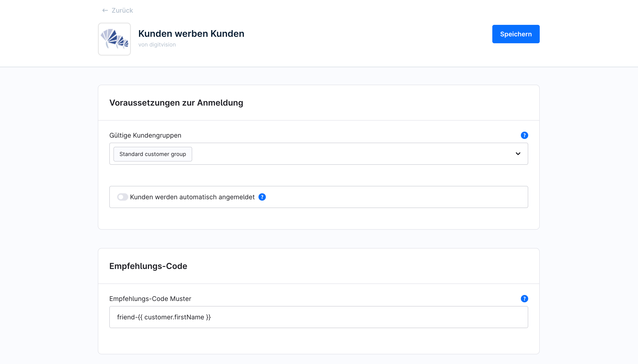
Task: Open help icon for Empfehlungs-Code Muster
Action: click(524, 298)
